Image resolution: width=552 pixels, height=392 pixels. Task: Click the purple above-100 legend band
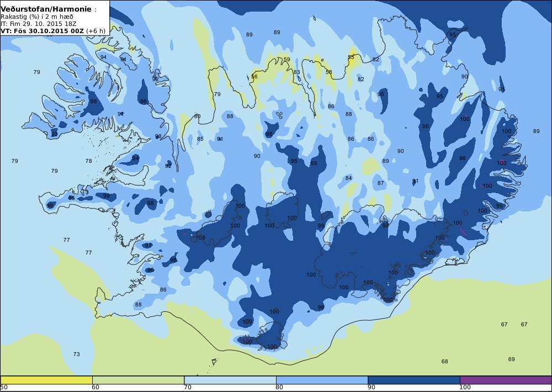click(506, 380)
